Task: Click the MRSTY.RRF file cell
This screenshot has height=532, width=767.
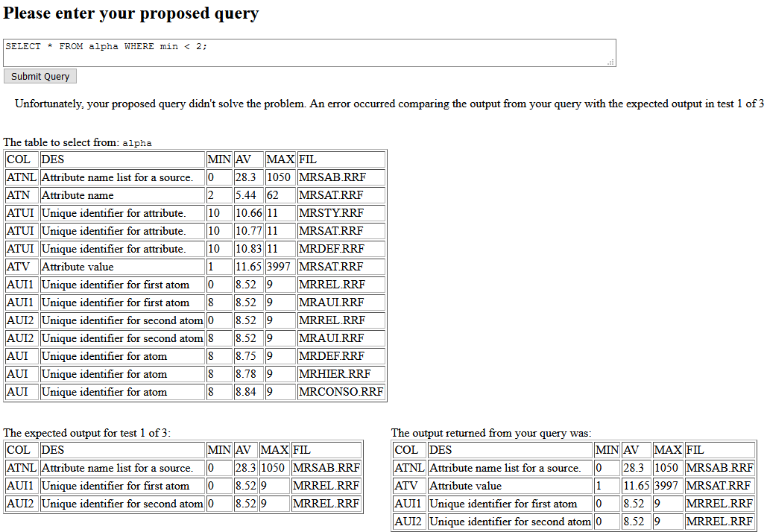Action: tap(341, 213)
